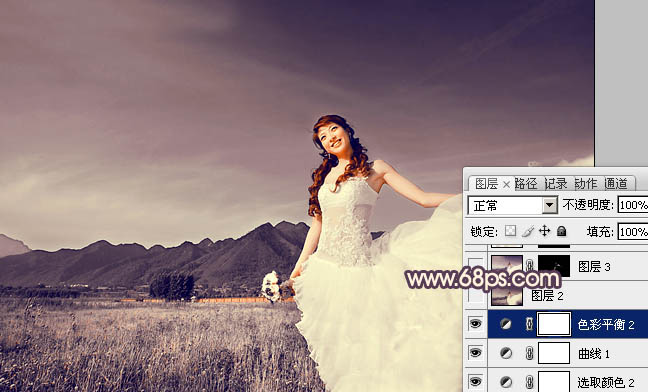Click the lock position move icon
This screenshot has width=648, height=392.
(x=545, y=231)
